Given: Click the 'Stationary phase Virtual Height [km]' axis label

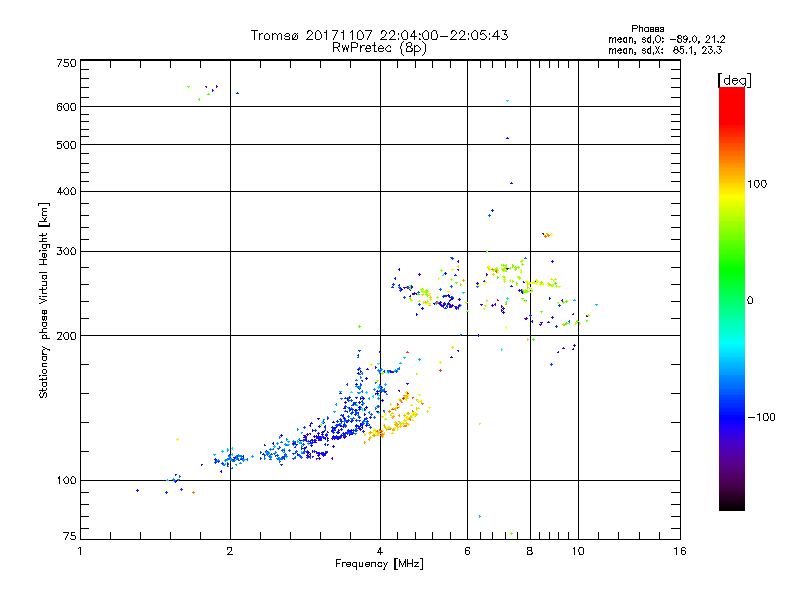Looking at the screenshot, I should [x=44, y=301].
